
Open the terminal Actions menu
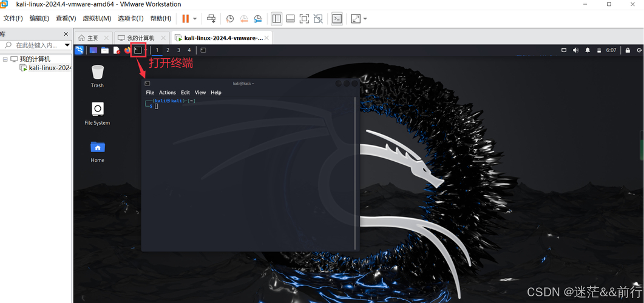click(x=167, y=93)
